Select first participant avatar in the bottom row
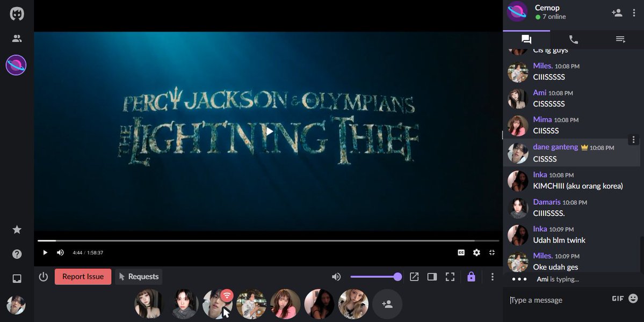Viewport: 644px width, 322px height. 149,304
